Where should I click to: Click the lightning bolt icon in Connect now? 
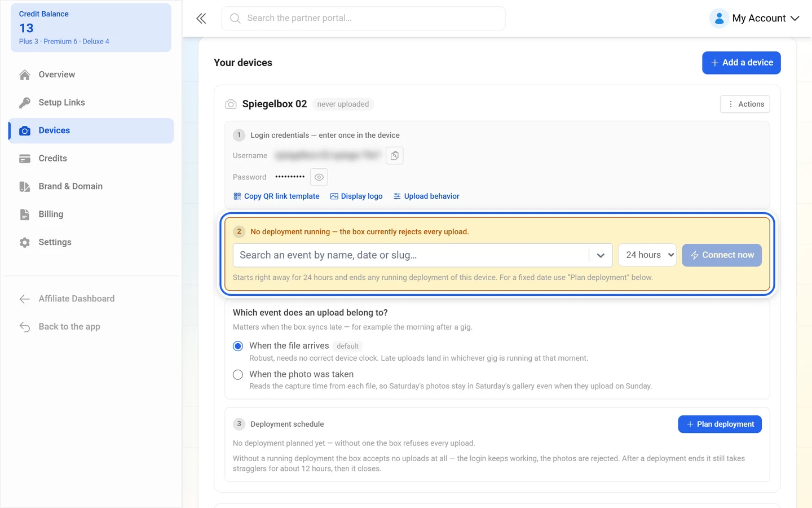(x=695, y=256)
